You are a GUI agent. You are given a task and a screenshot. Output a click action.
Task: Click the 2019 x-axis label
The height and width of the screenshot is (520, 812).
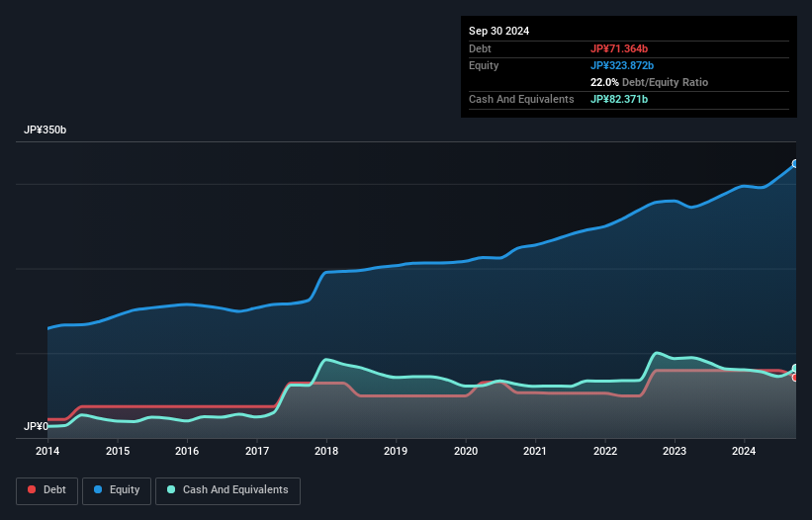tap(396, 451)
